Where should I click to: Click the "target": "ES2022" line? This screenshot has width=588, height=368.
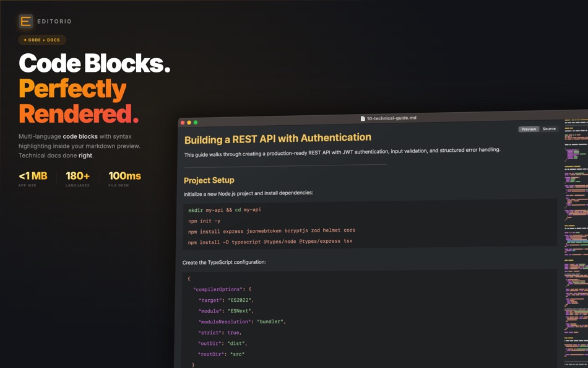(226, 300)
